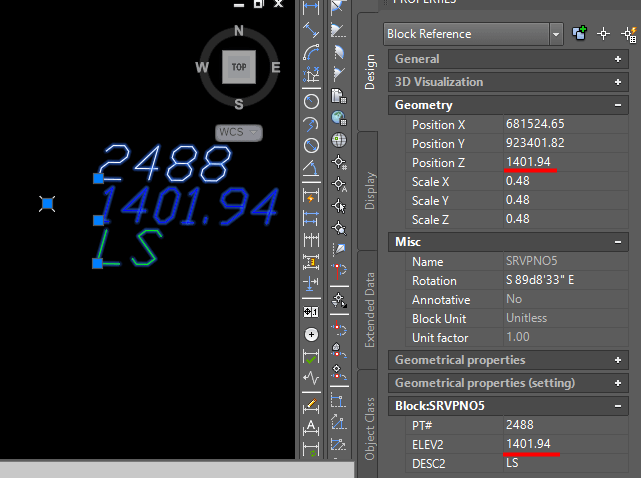The width and height of the screenshot is (641, 478).
Task: Select the Dimension Space tool
Action: (x=311, y=262)
